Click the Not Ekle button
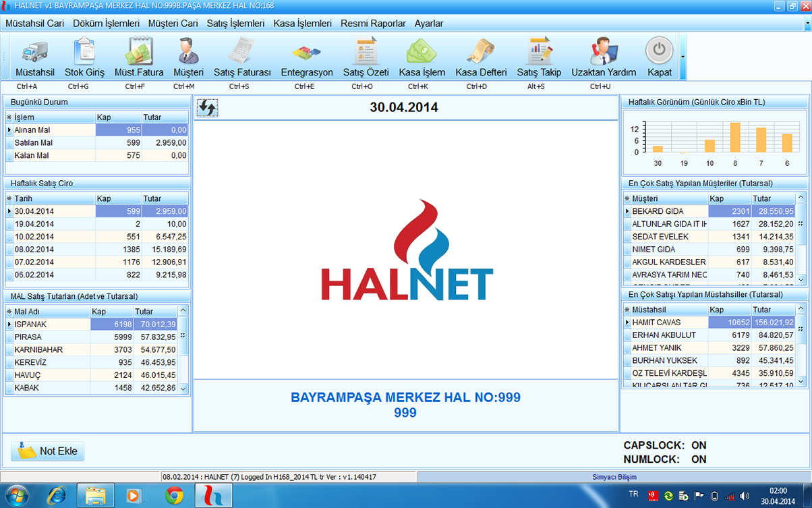This screenshot has width=812, height=508. coord(48,451)
